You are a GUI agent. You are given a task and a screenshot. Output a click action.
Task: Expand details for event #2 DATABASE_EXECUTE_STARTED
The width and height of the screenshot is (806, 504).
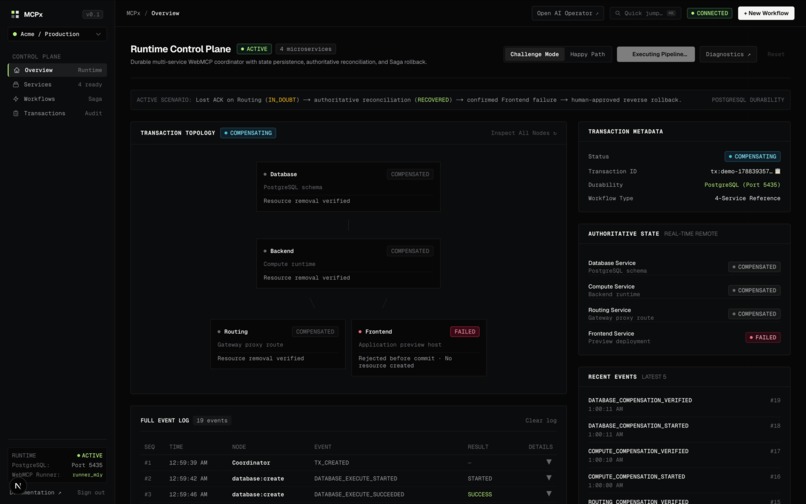[x=548, y=478]
